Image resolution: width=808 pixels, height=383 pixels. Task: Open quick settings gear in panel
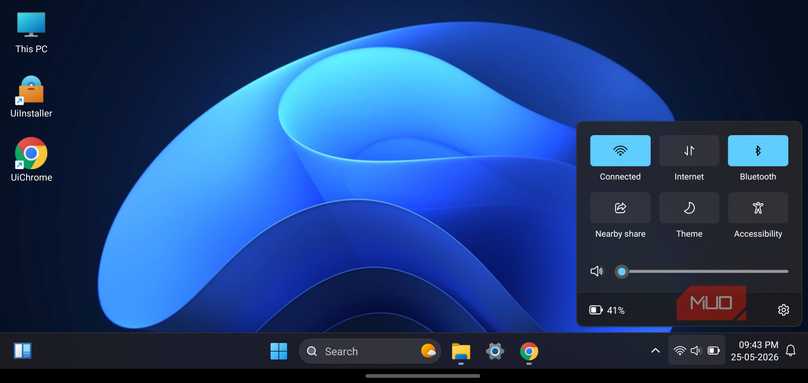tap(783, 310)
